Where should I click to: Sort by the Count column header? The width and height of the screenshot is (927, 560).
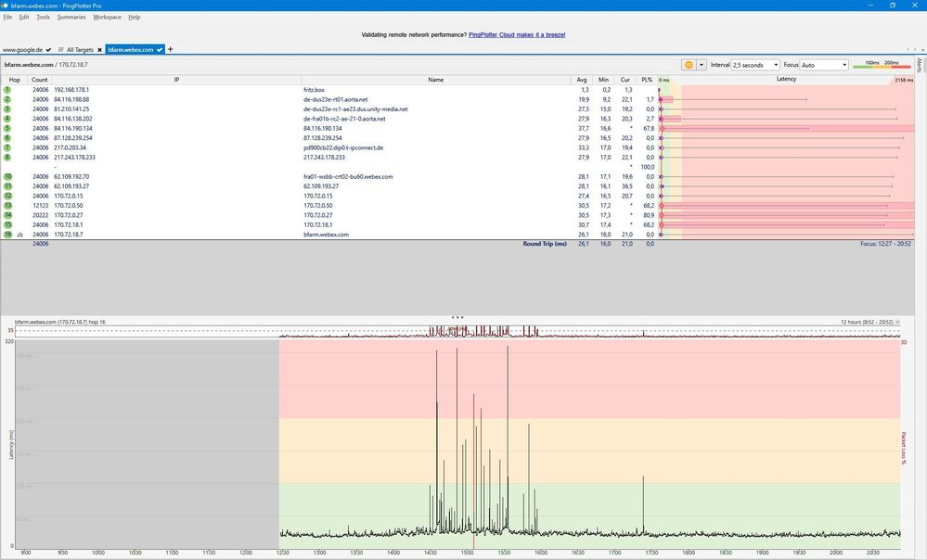tap(40, 80)
